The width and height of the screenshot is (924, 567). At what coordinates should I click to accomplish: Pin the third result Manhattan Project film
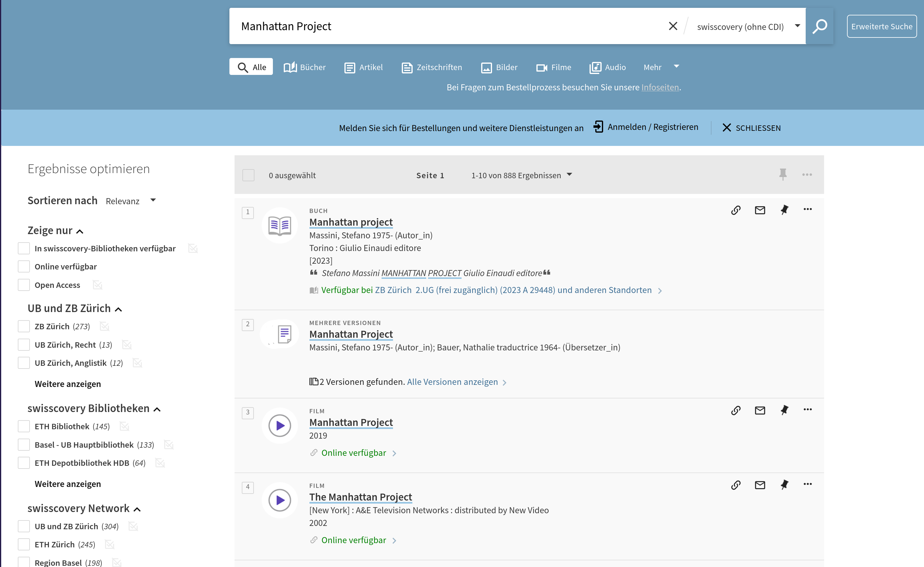(x=784, y=410)
